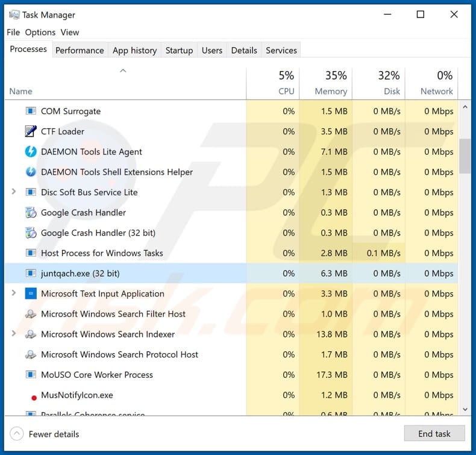Click the Microsoft Text Input Application icon

pos(31,293)
